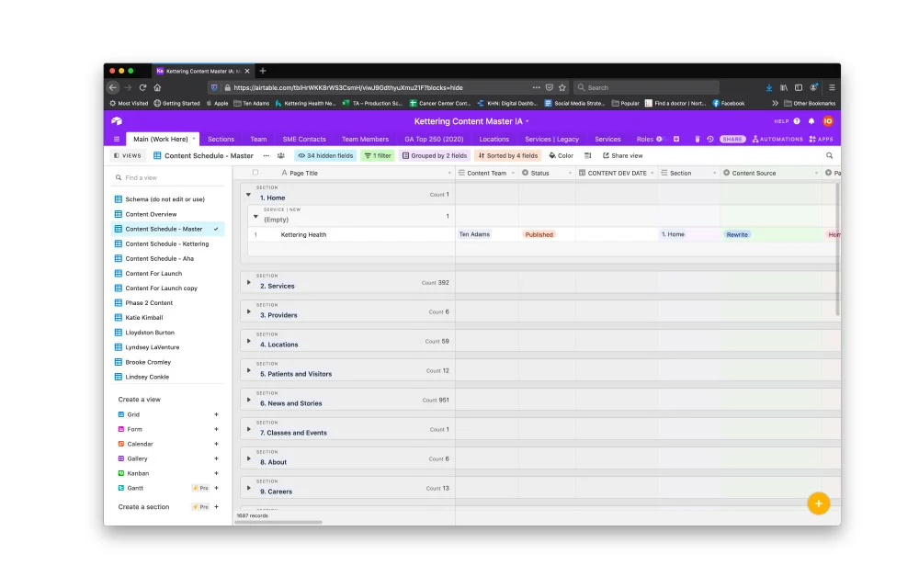The width and height of the screenshot is (919, 588).
Task: Open Status column header dropdown
Action: [570, 174]
